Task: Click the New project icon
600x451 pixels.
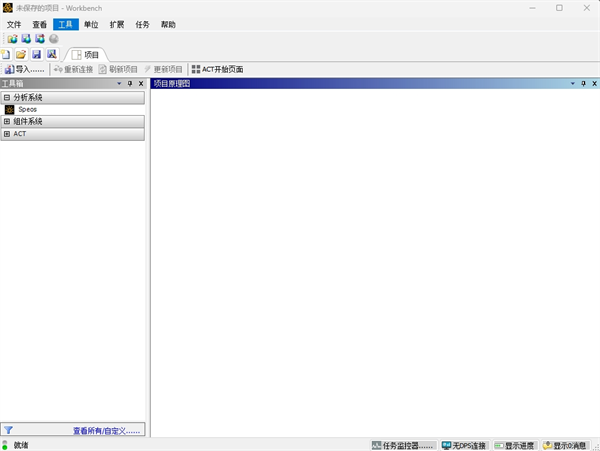Action: pos(6,54)
